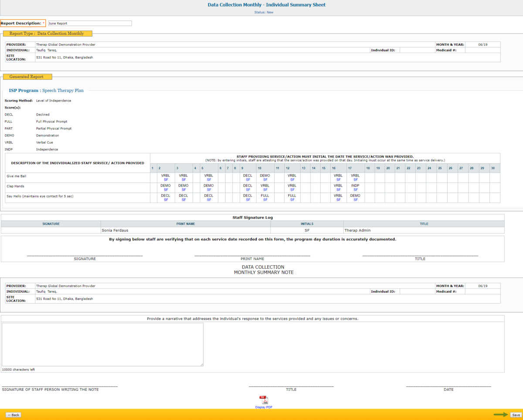Click the narrative text area

(102, 343)
